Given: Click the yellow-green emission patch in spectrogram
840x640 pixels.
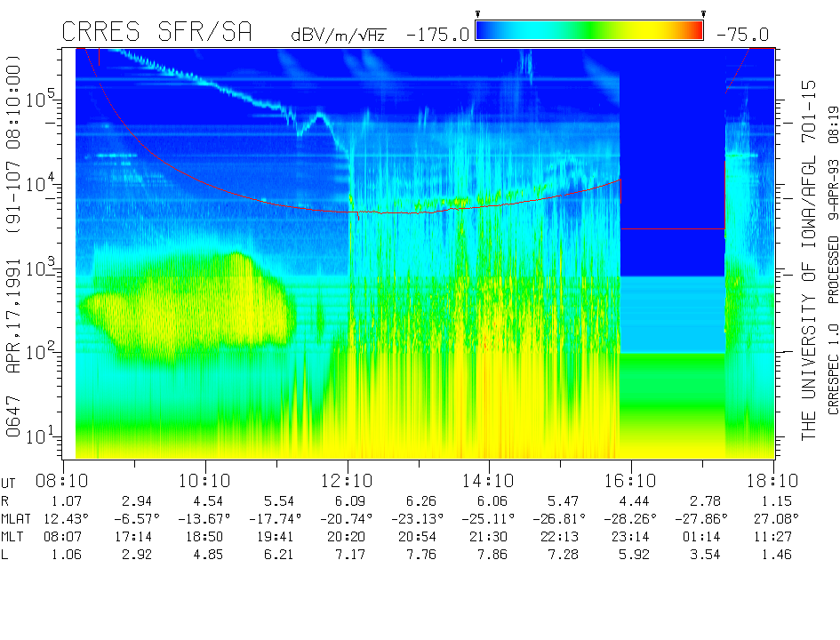Looking at the screenshot, I should tap(188, 308).
